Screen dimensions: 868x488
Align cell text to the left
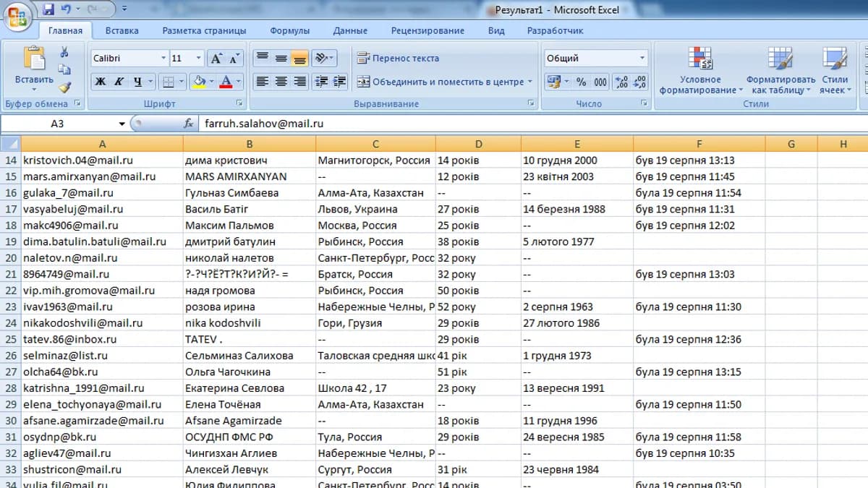coord(263,82)
